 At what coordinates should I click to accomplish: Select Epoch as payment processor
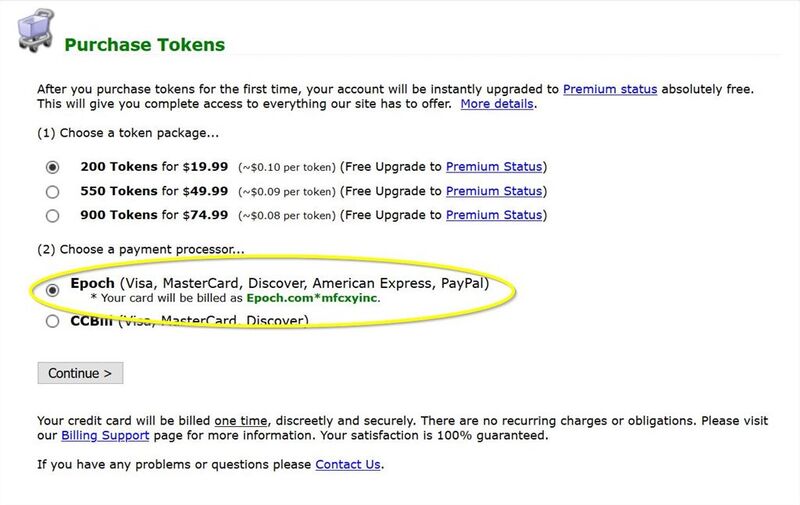(52, 290)
